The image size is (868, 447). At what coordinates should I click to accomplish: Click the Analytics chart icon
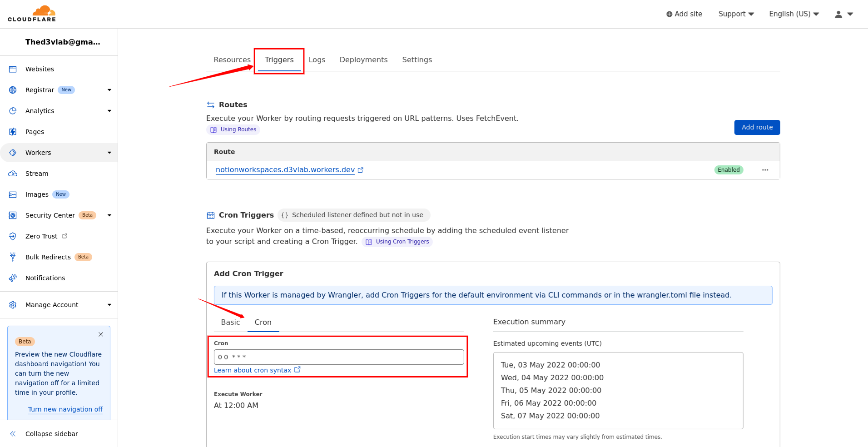pos(13,111)
